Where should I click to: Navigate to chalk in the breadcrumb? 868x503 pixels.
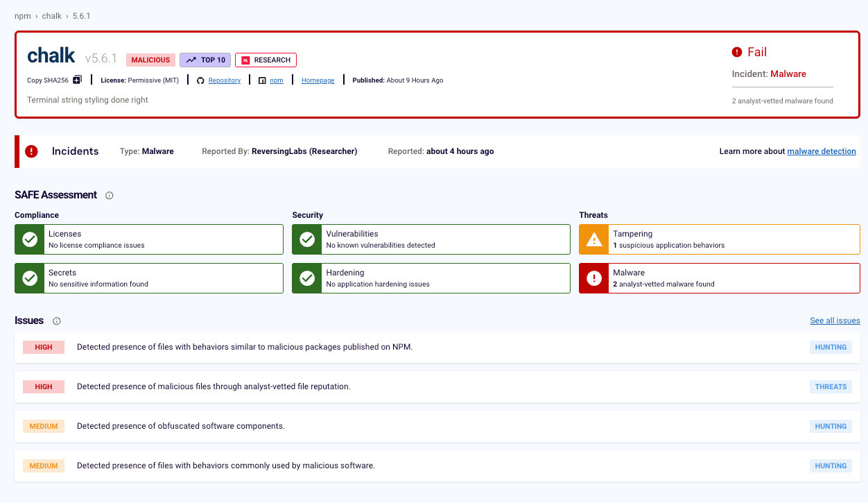[51, 15]
